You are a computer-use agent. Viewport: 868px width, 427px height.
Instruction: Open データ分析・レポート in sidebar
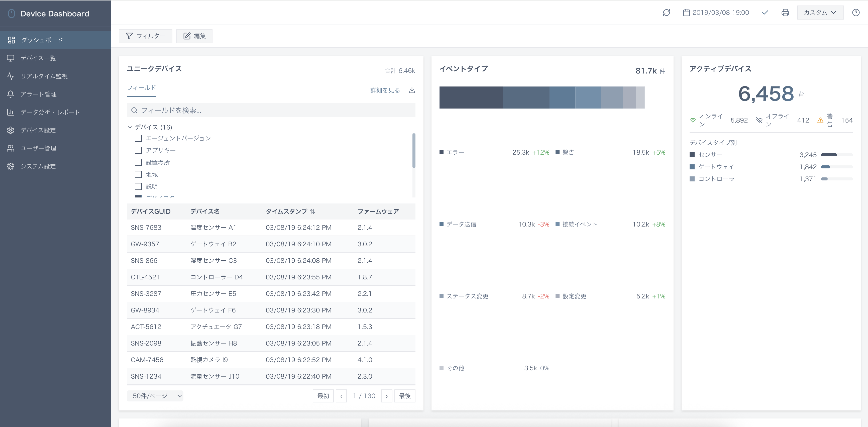click(55, 112)
